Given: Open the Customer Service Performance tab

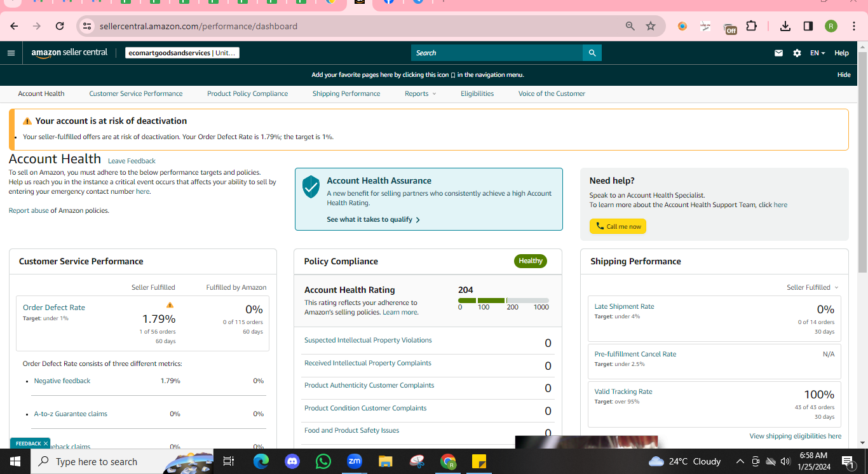Looking at the screenshot, I should (x=136, y=93).
